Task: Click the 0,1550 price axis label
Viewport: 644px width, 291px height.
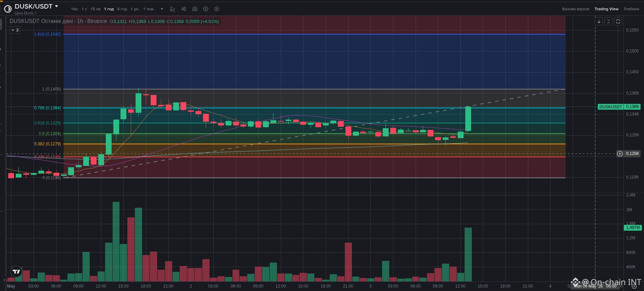Action: pyautogui.click(x=632, y=30)
